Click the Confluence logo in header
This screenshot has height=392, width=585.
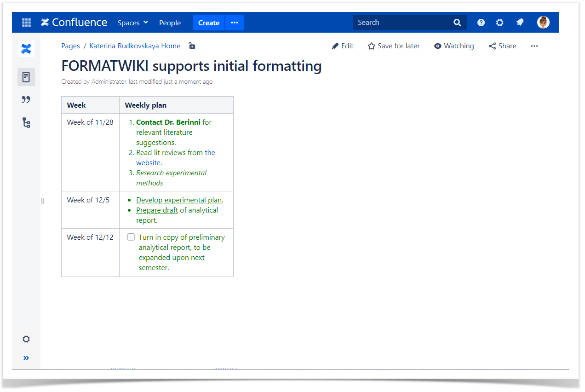point(74,23)
